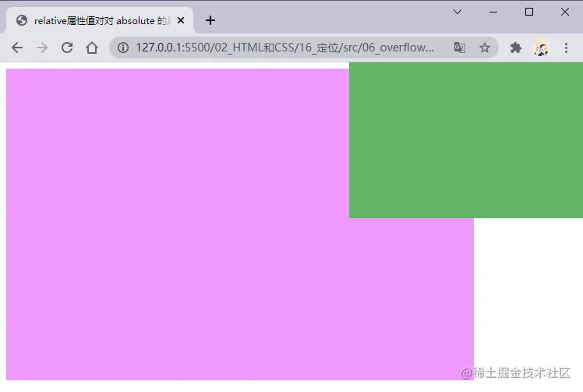Close the 'relative属性值对对 absolute' tab
The width and height of the screenshot is (583, 392).
[181, 20]
